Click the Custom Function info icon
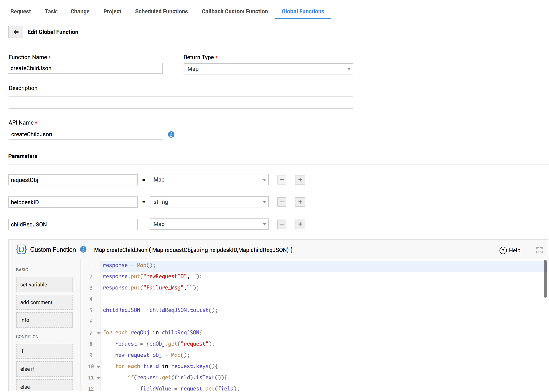549x392 pixels. click(83, 249)
